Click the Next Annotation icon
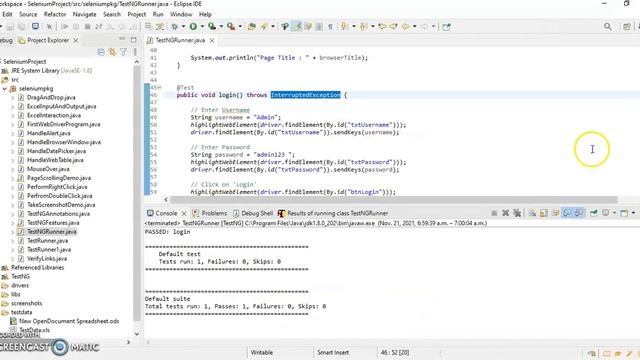The width and height of the screenshot is (640, 360). [345, 27]
